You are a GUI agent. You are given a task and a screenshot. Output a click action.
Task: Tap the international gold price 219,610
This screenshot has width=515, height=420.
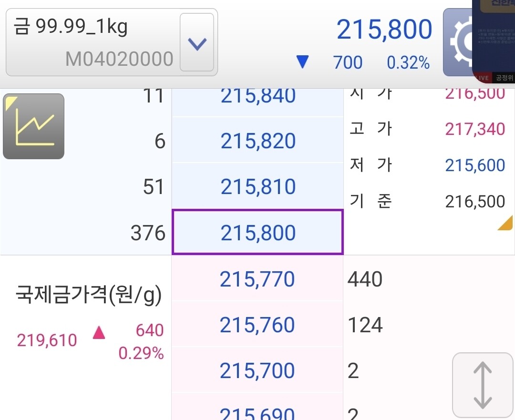47,340
